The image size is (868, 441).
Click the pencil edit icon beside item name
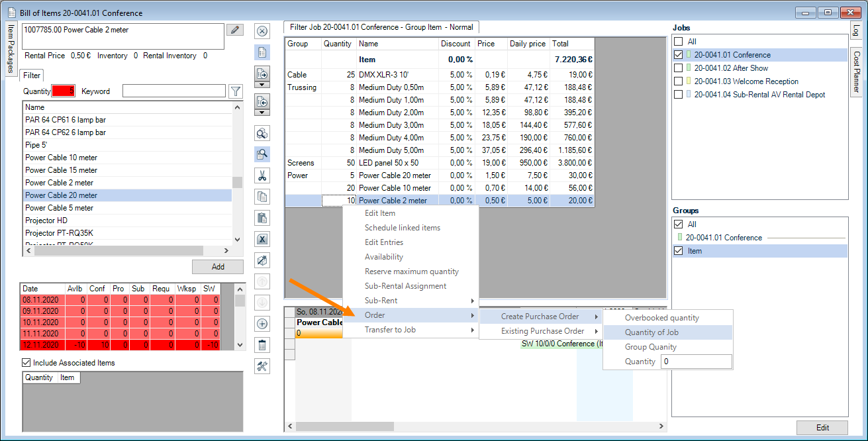coord(234,30)
